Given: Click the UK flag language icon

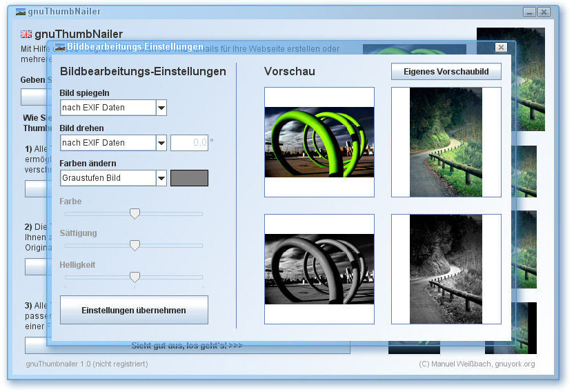Looking at the screenshot, I should point(26,34).
